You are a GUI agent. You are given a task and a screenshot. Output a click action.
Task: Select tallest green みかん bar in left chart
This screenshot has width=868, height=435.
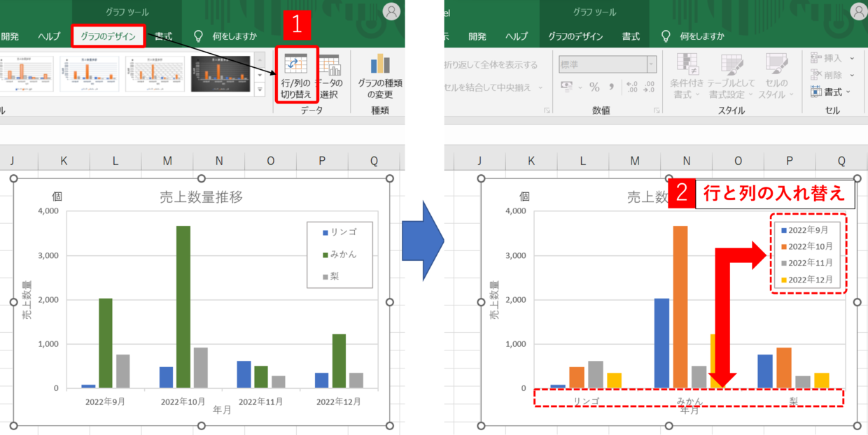[183, 307]
